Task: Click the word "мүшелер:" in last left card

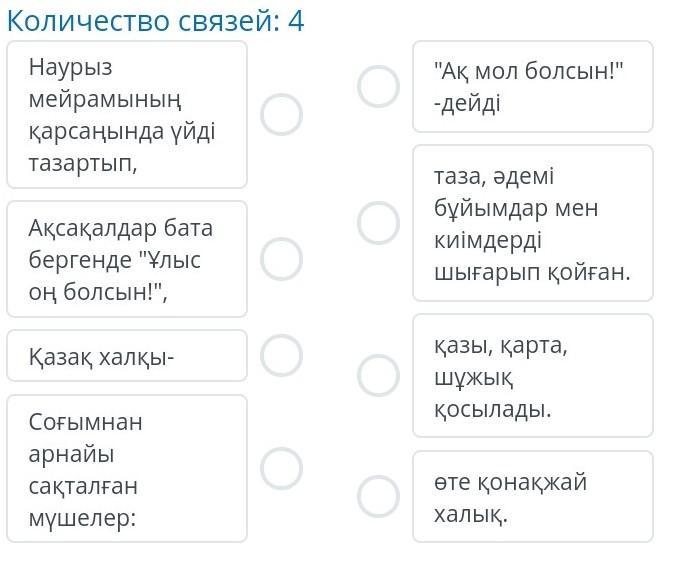Action: (x=83, y=518)
